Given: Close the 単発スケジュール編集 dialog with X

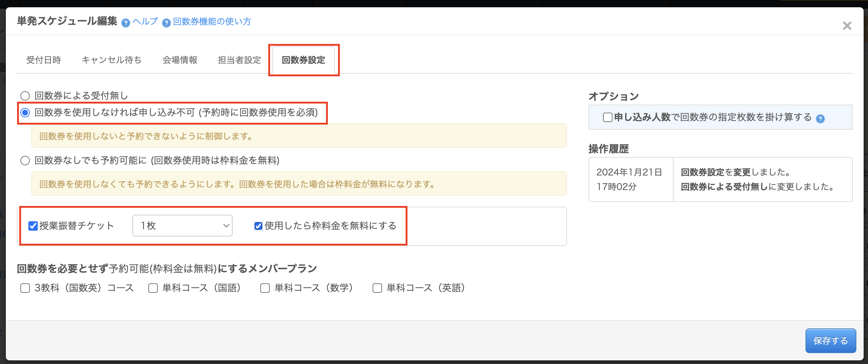Looking at the screenshot, I should (847, 26).
